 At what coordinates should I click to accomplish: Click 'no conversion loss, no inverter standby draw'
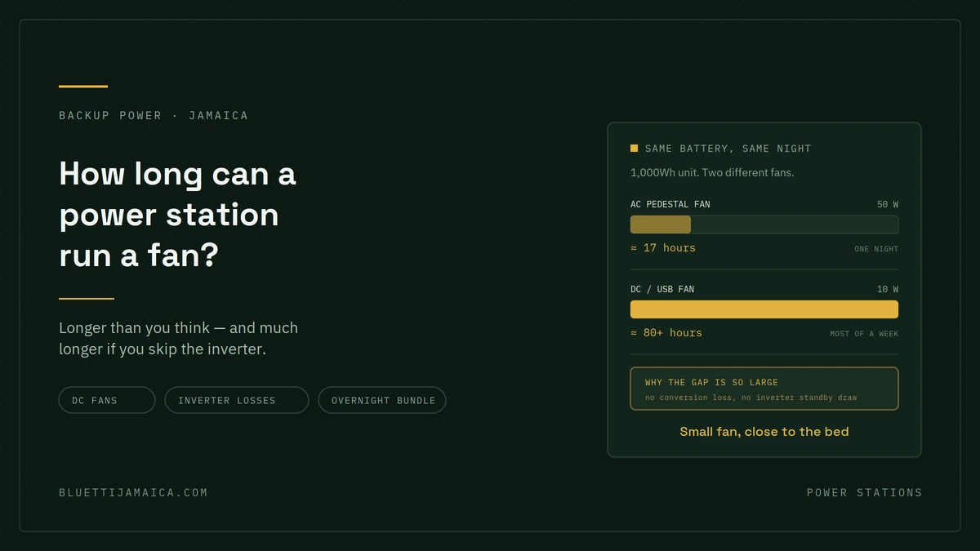(x=751, y=398)
